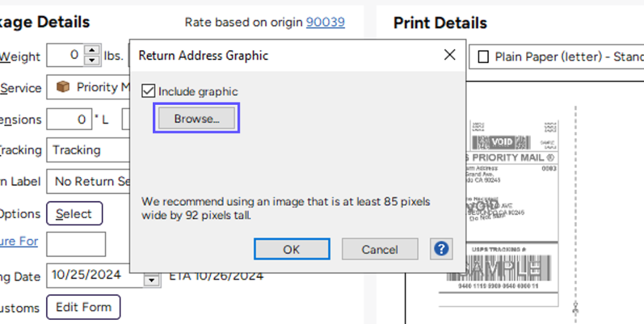Viewport: 644px width, 324px height.
Task: Open the Plain Paper (letter) print dropdown
Action: [557, 57]
